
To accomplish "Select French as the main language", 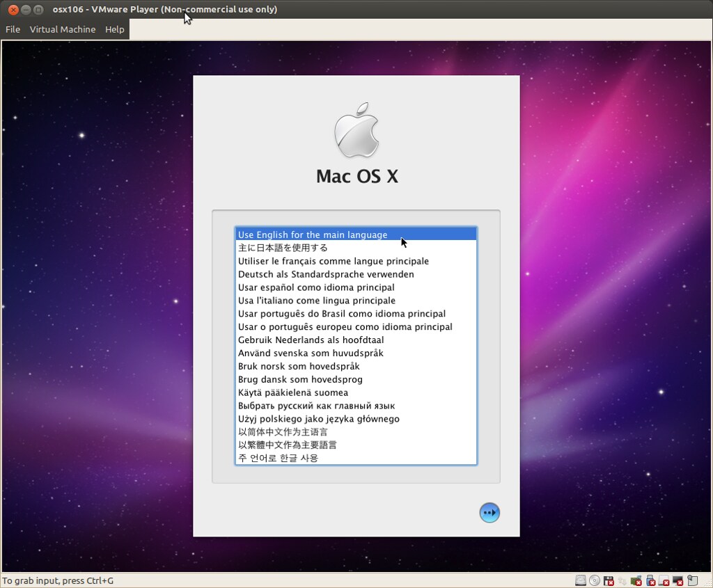I will 332,261.
